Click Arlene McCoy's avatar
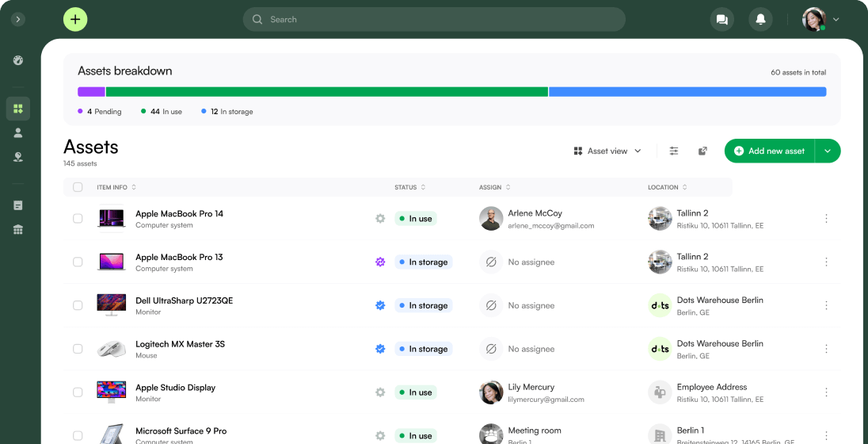 pyautogui.click(x=491, y=218)
